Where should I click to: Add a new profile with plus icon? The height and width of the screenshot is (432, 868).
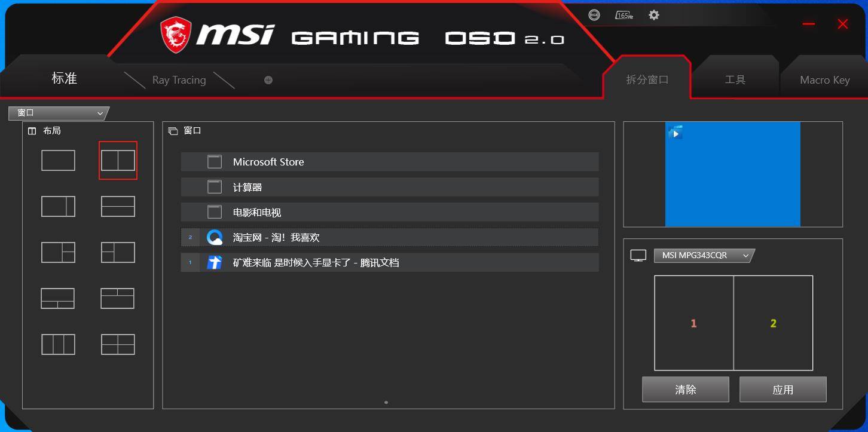tap(268, 80)
